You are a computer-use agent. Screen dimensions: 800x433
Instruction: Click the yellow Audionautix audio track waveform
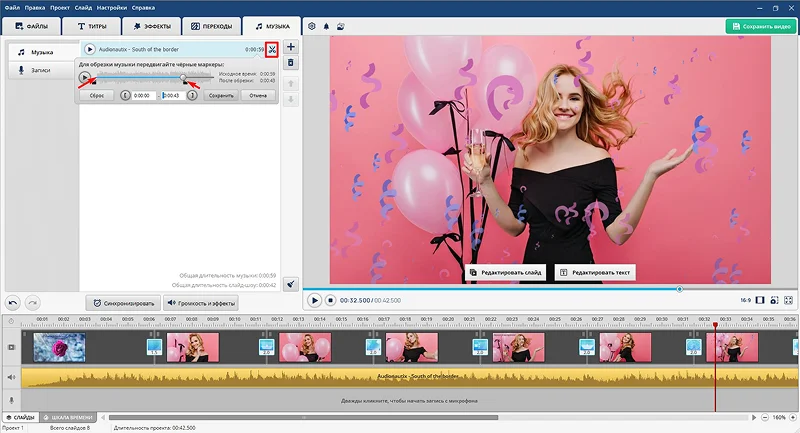[x=410, y=377]
